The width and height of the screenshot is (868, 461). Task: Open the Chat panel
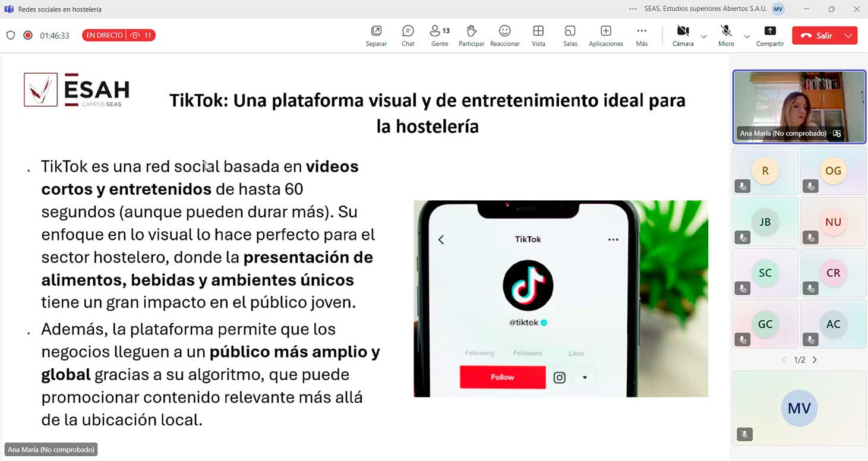click(x=408, y=36)
